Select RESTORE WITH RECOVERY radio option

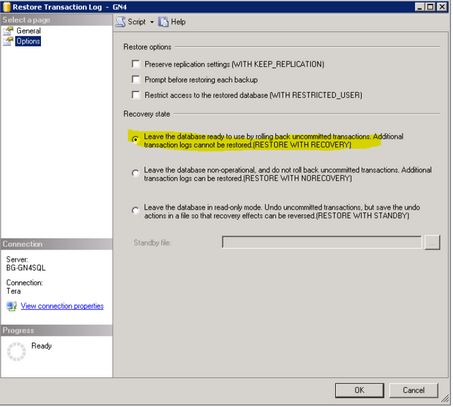[x=135, y=139]
